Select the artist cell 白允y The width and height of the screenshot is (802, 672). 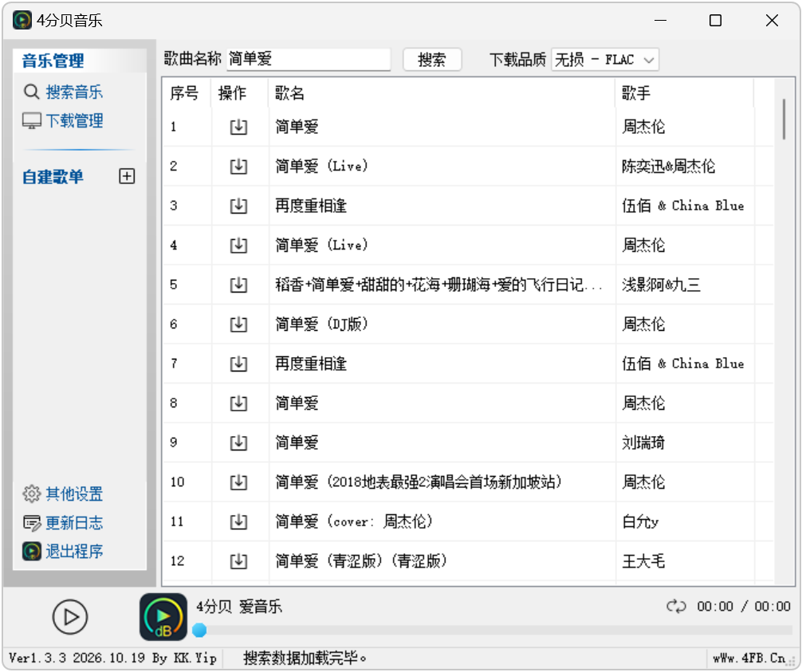[x=640, y=521]
